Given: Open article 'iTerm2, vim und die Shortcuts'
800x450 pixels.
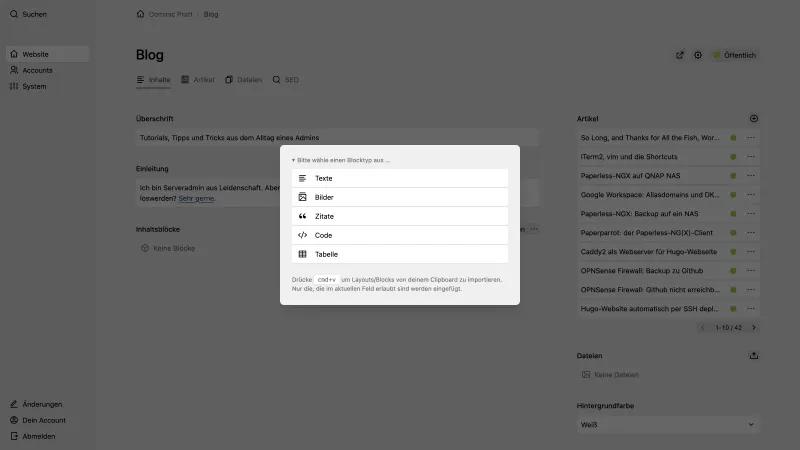Looking at the screenshot, I should (x=629, y=157).
